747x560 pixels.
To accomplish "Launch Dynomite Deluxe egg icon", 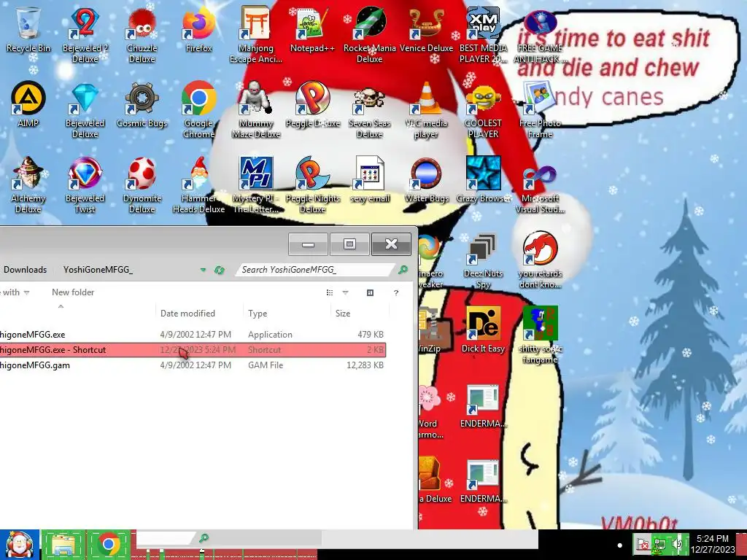I will (x=142, y=184).
